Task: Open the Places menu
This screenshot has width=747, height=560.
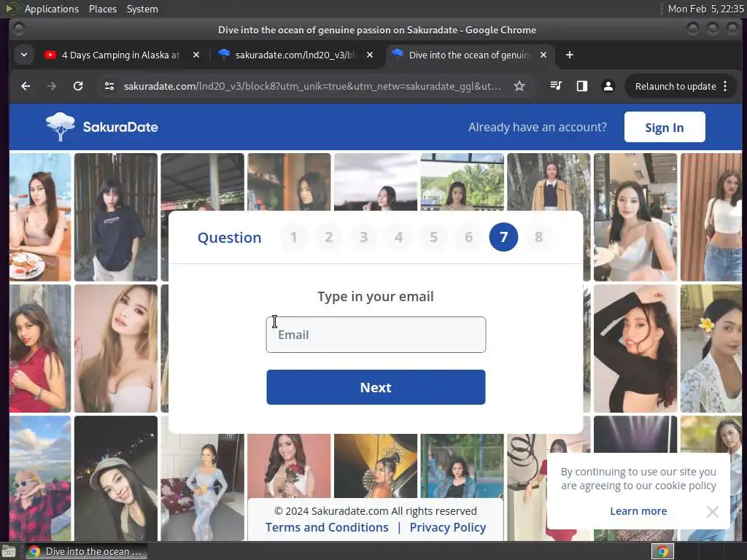Action: coord(103,9)
